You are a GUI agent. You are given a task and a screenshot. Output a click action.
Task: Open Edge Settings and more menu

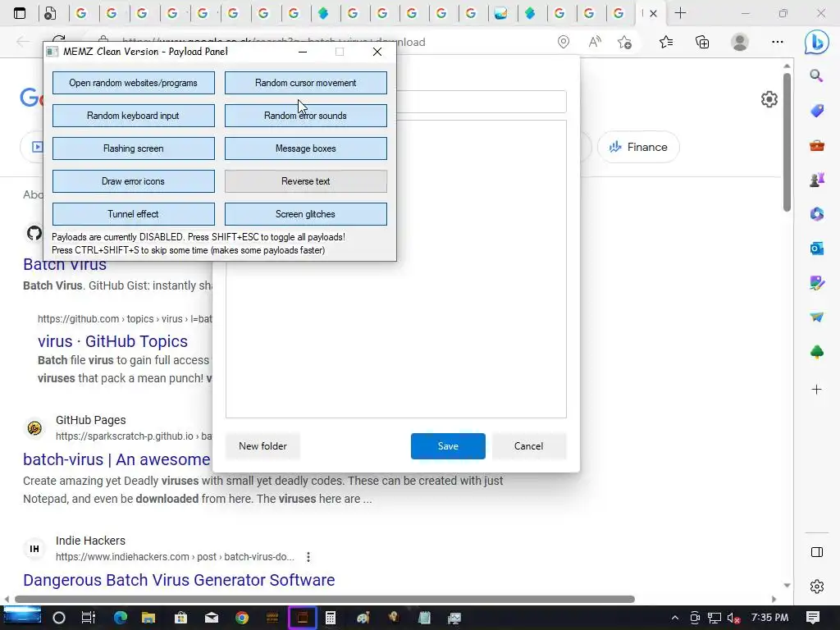click(778, 42)
